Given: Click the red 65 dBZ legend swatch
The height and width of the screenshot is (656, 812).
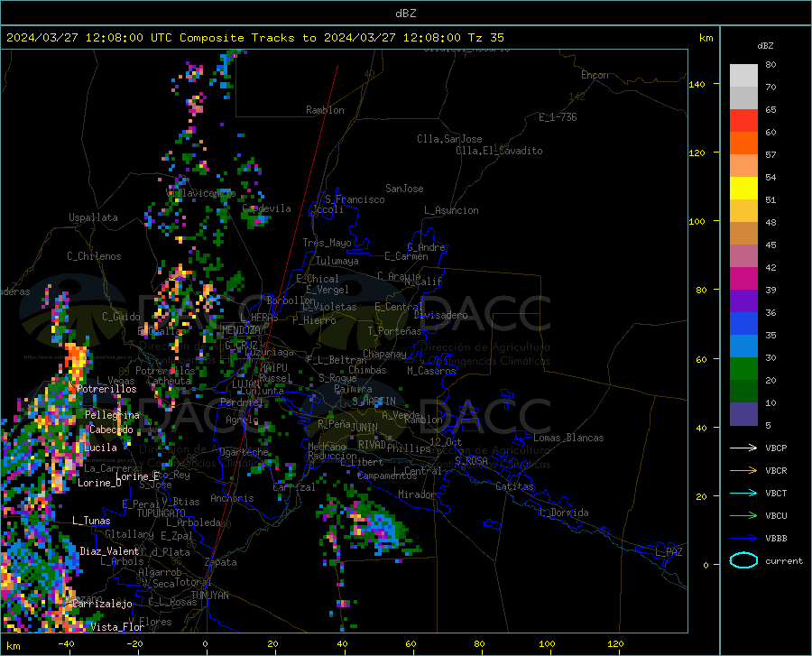Looking at the screenshot, I should [x=743, y=120].
